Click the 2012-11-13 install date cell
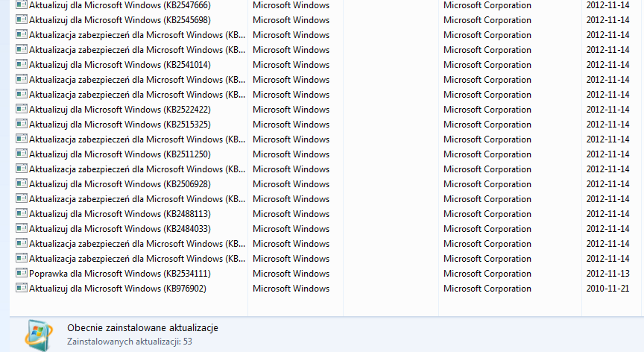The height and width of the screenshot is (352, 644). [x=607, y=274]
